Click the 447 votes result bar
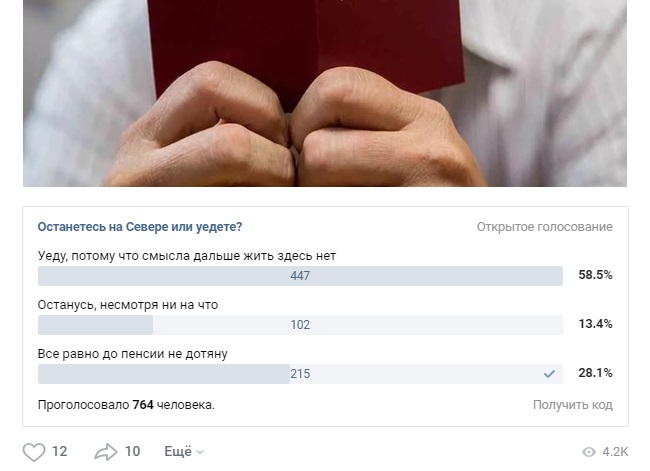 [x=300, y=276]
